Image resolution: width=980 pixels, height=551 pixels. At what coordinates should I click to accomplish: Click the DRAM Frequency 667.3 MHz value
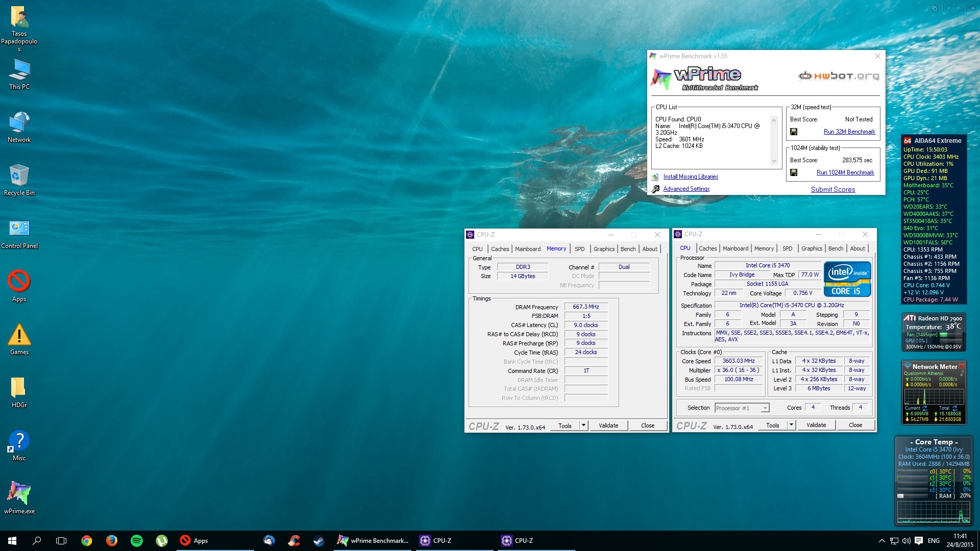click(586, 307)
